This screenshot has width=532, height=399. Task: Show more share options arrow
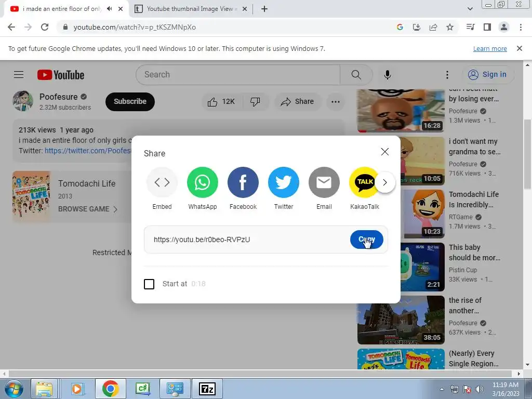[385, 182]
